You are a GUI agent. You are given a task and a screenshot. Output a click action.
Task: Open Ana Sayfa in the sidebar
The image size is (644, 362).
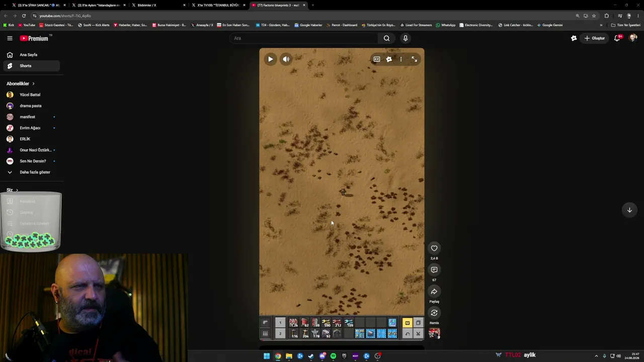point(31,55)
